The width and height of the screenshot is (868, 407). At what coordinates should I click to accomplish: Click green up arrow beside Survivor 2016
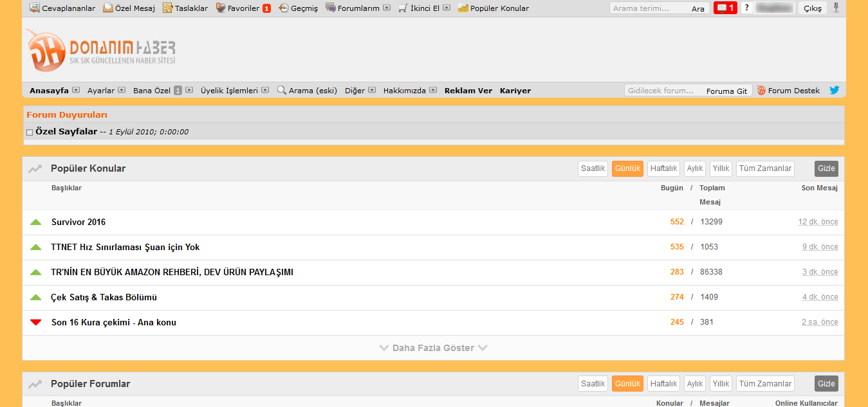coord(36,222)
